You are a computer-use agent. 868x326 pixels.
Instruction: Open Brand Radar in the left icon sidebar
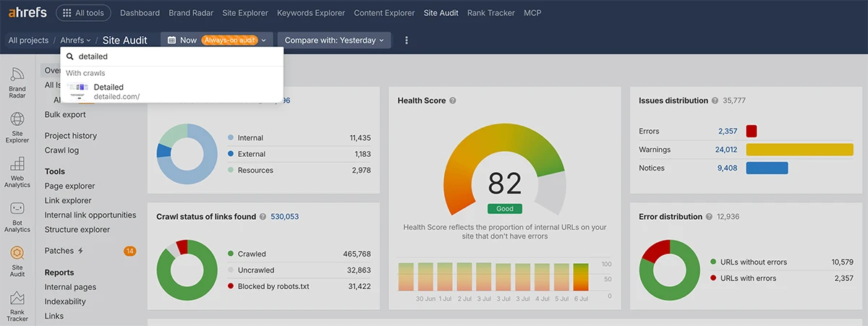pos(17,83)
